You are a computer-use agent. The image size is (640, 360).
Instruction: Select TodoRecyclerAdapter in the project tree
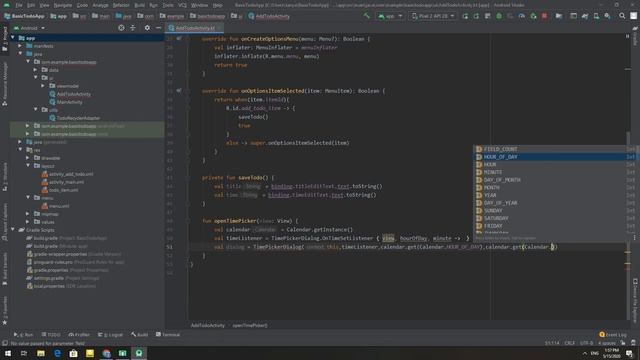click(78, 118)
